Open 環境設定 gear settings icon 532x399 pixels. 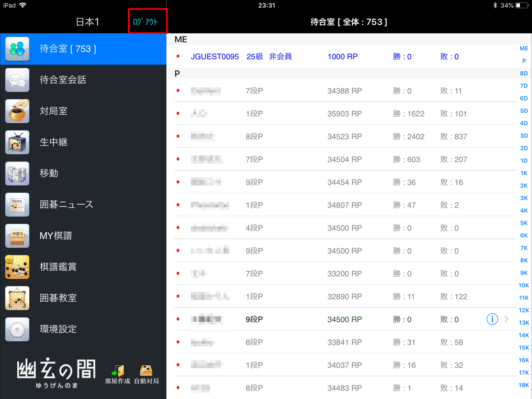[x=17, y=329]
